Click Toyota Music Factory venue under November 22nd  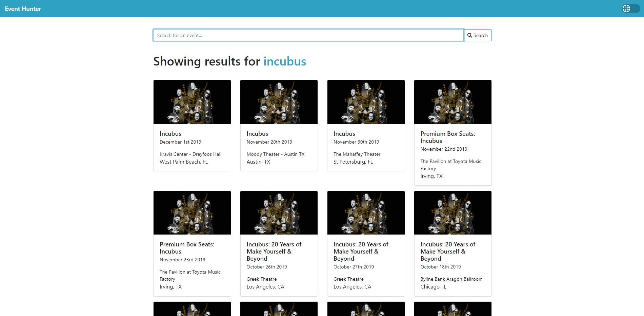coord(451,165)
